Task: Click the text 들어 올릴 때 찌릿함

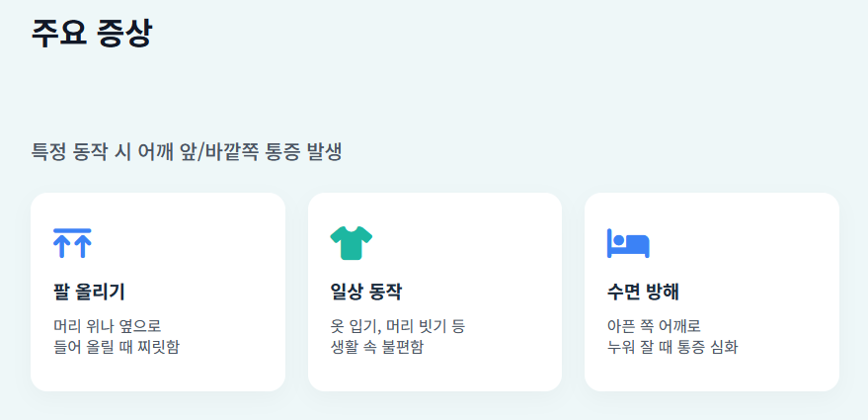Action: coord(117,348)
